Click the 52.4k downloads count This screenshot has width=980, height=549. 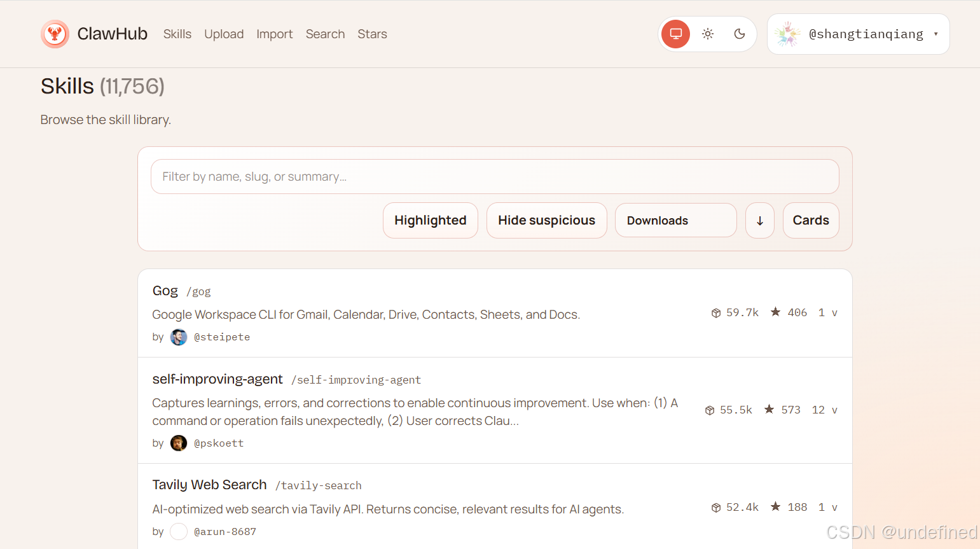[x=742, y=507]
